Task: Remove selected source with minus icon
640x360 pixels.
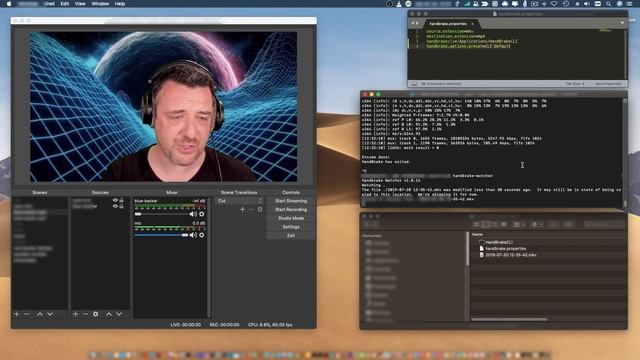Action: pyautogui.click(x=85, y=314)
